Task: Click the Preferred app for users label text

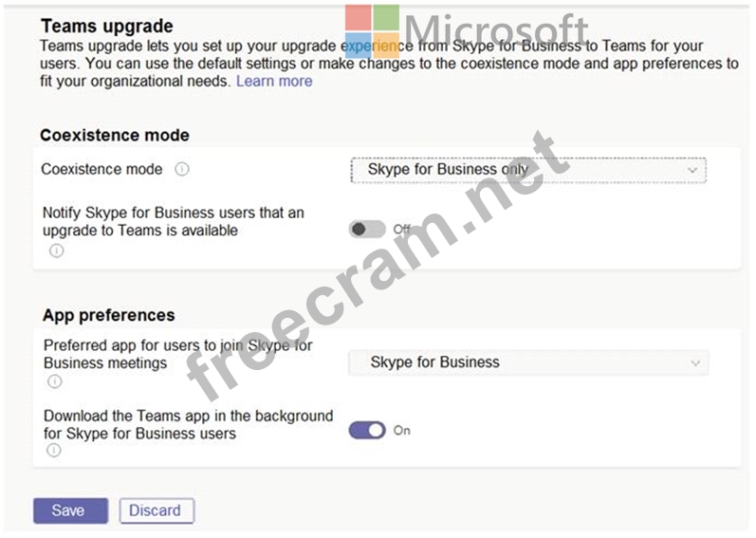Action: pos(177,354)
